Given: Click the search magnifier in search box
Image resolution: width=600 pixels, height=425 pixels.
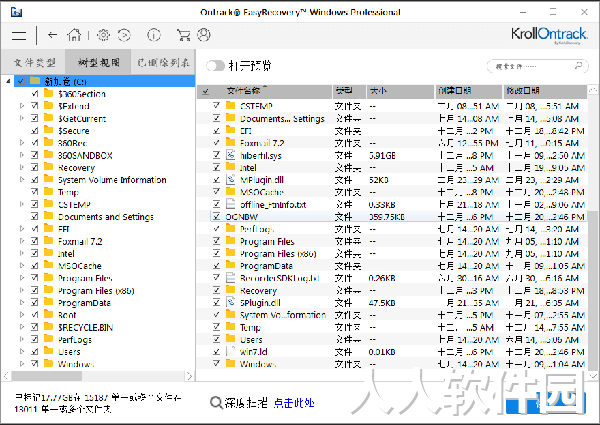Looking at the screenshot, I should point(579,66).
